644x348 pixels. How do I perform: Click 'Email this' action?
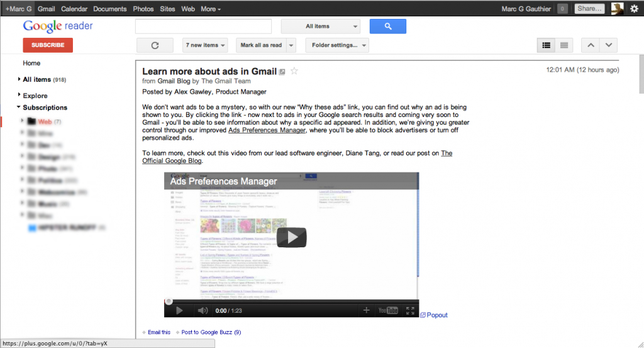pos(159,332)
